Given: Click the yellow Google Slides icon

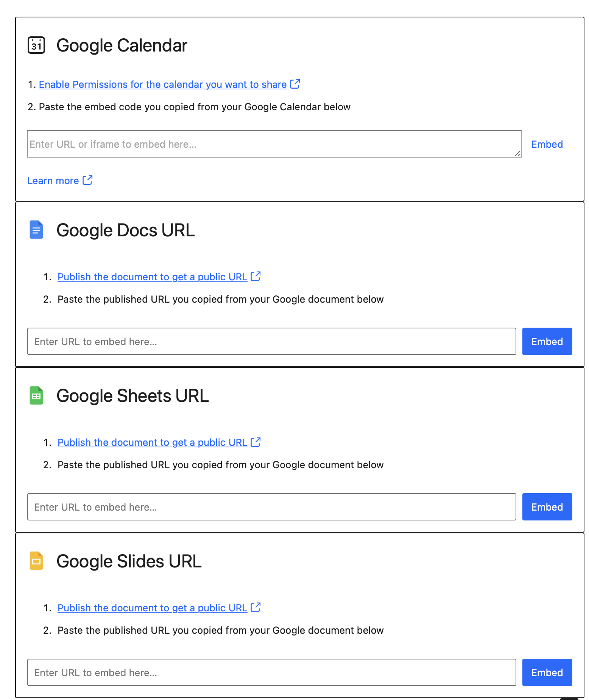Looking at the screenshot, I should [36, 561].
